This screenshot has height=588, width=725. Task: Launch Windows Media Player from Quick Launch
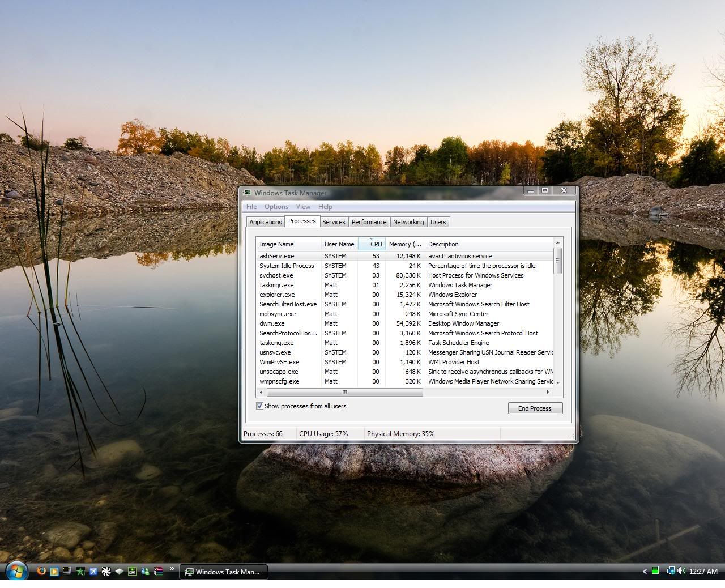[x=54, y=571]
